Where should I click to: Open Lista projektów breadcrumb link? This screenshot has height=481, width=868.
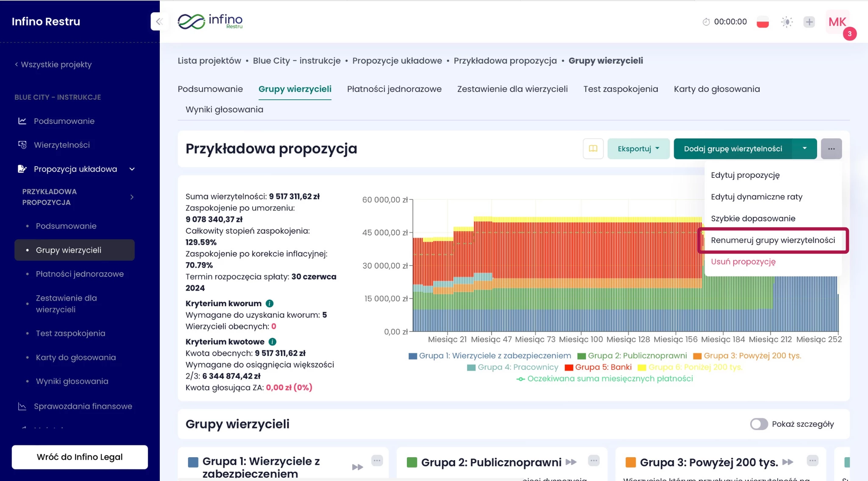coord(209,61)
